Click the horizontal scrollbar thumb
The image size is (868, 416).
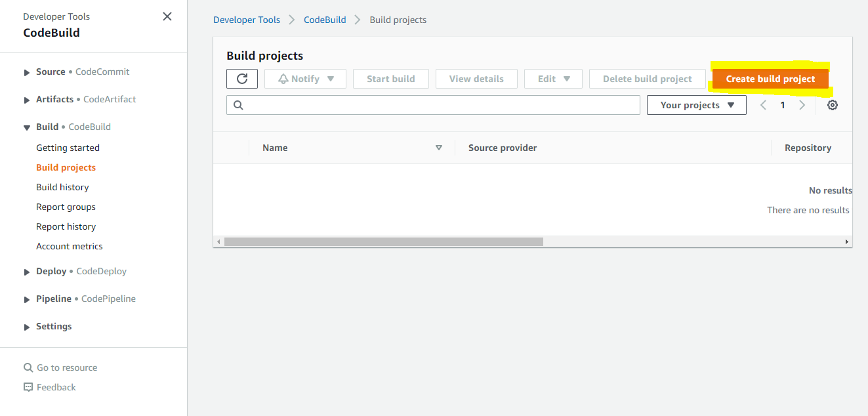click(384, 241)
